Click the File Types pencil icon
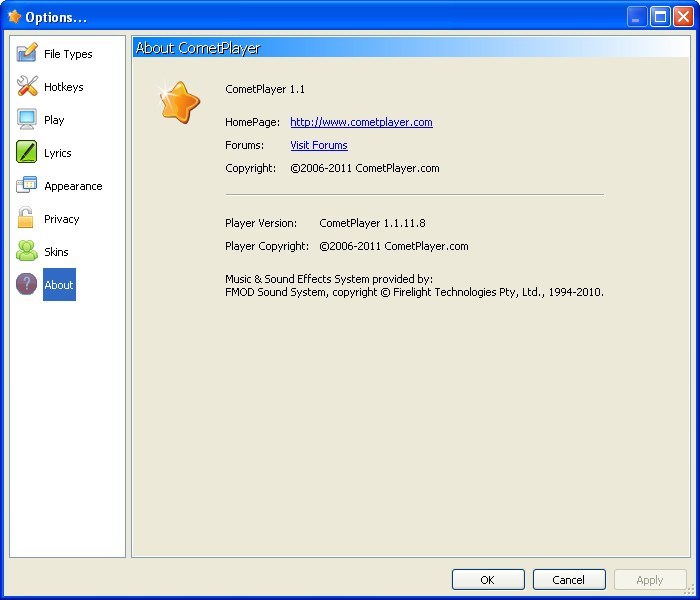700x600 pixels. (26, 53)
